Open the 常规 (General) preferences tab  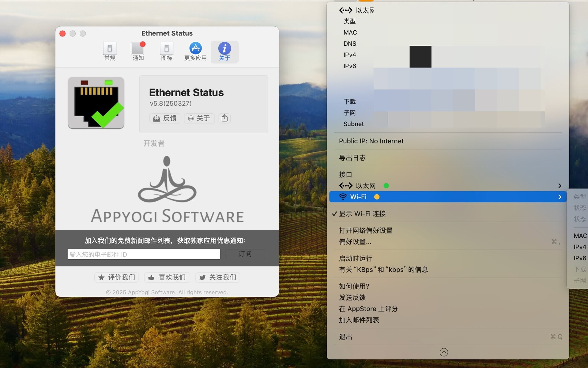click(110, 51)
